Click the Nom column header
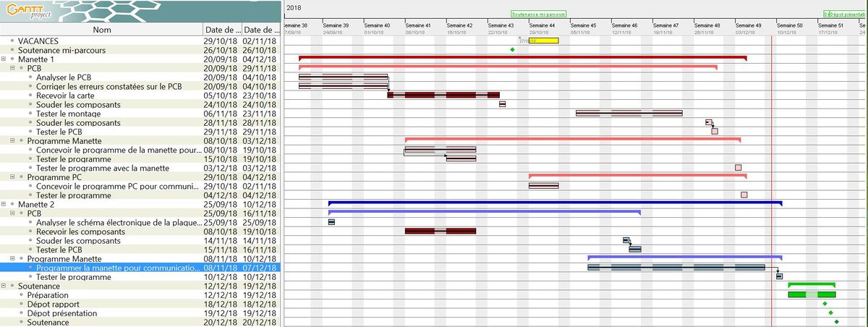Image resolution: width=868 pixels, height=327 pixels. pyautogui.click(x=102, y=30)
